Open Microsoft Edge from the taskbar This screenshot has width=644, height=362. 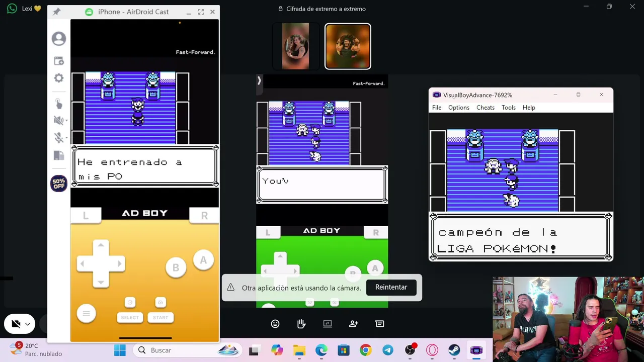pyautogui.click(x=321, y=350)
